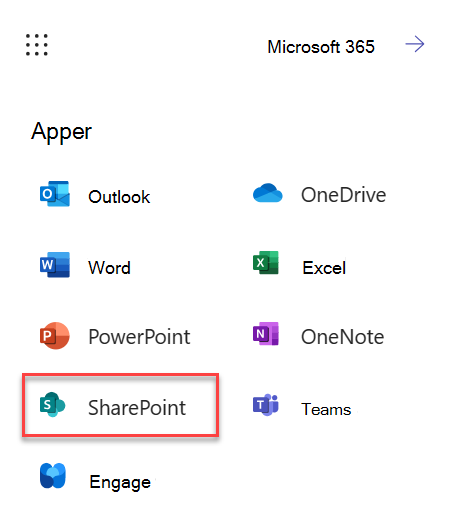Click the PowerPoint label
This screenshot has height=517, width=450.
click(139, 337)
